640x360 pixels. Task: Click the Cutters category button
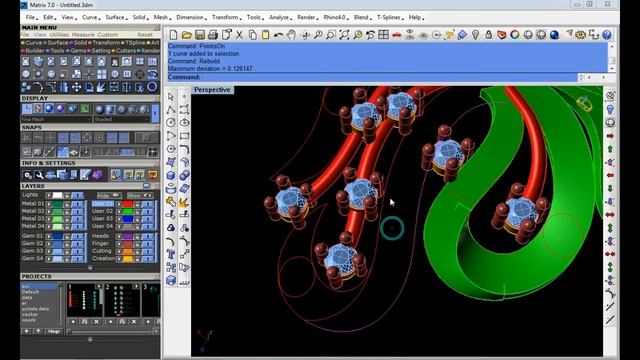tap(126, 51)
